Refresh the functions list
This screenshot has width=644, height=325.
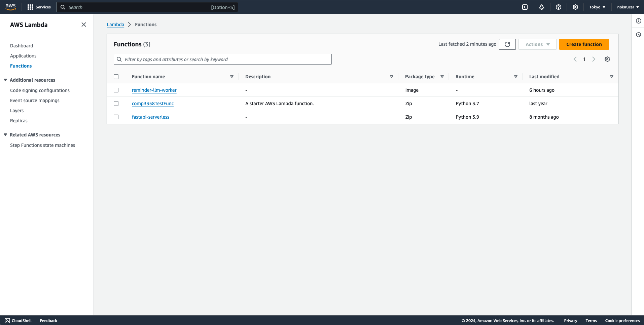(507, 44)
